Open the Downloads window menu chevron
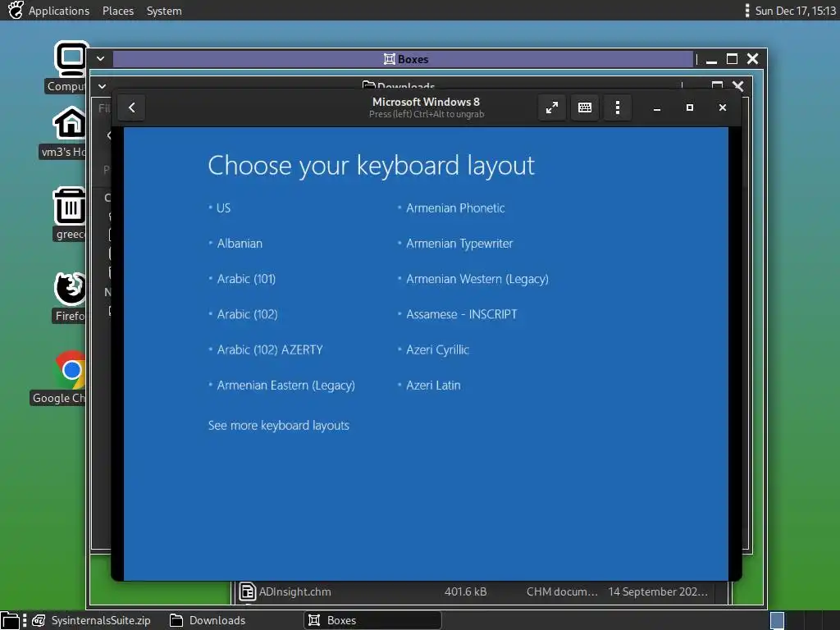The image size is (840, 630). (102, 86)
